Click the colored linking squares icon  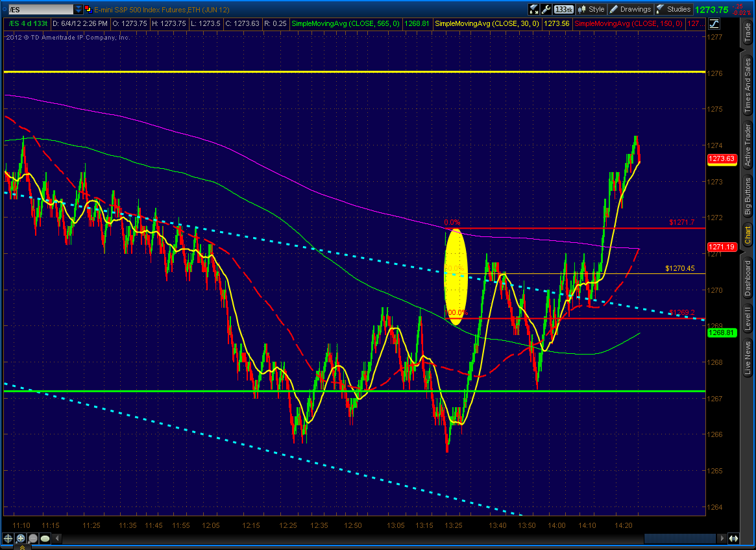(x=88, y=9)
